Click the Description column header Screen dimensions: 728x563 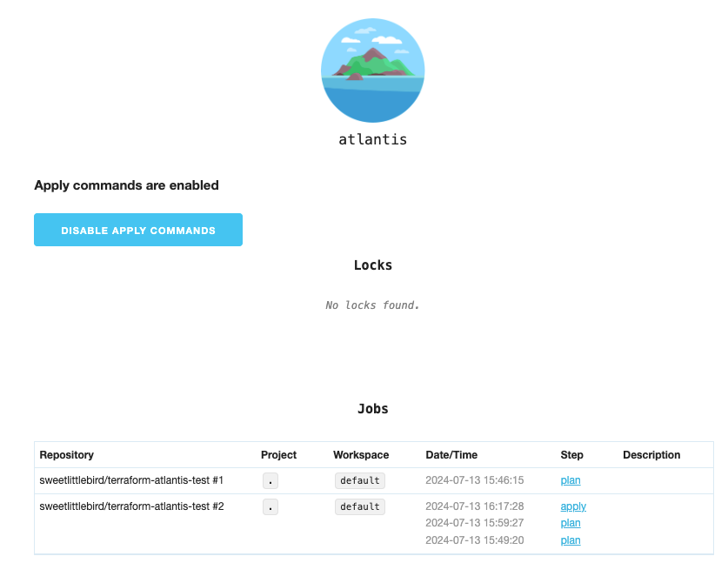[x=651, y=455]
